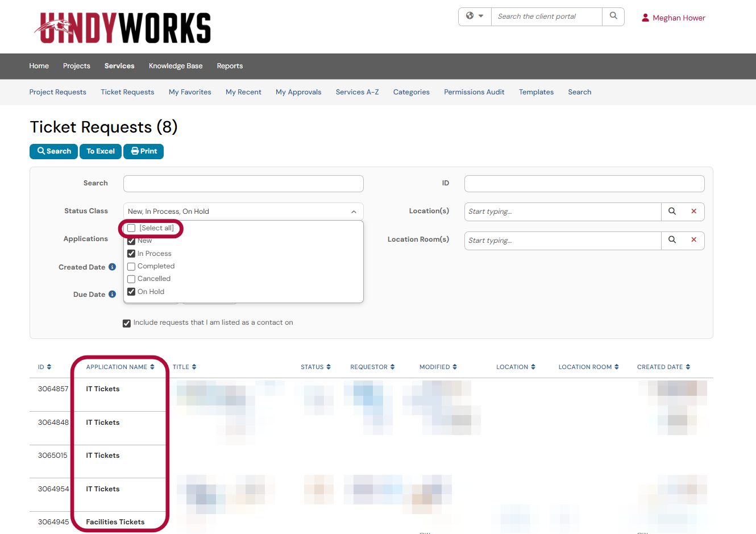Click the sort icon on the Location column
The height and width of the screenshot is (534, 756).
(533, 367)
